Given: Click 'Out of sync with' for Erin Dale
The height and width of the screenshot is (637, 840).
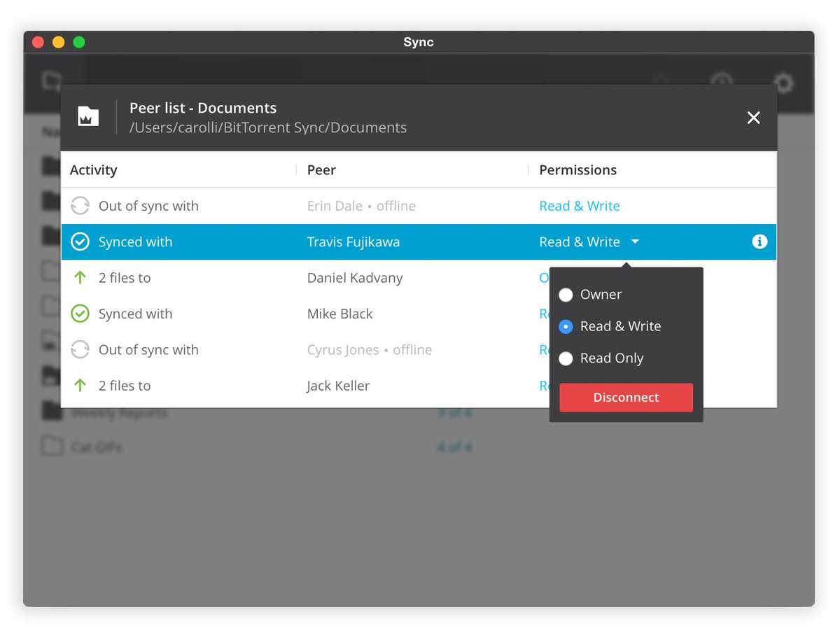Looking at the screenshot, I should click(x=148, y=206).
